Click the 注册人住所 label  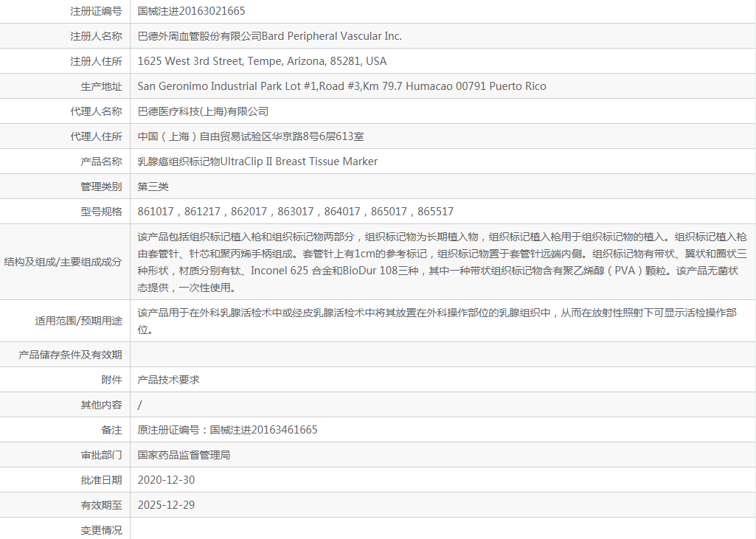click(96, 61)
